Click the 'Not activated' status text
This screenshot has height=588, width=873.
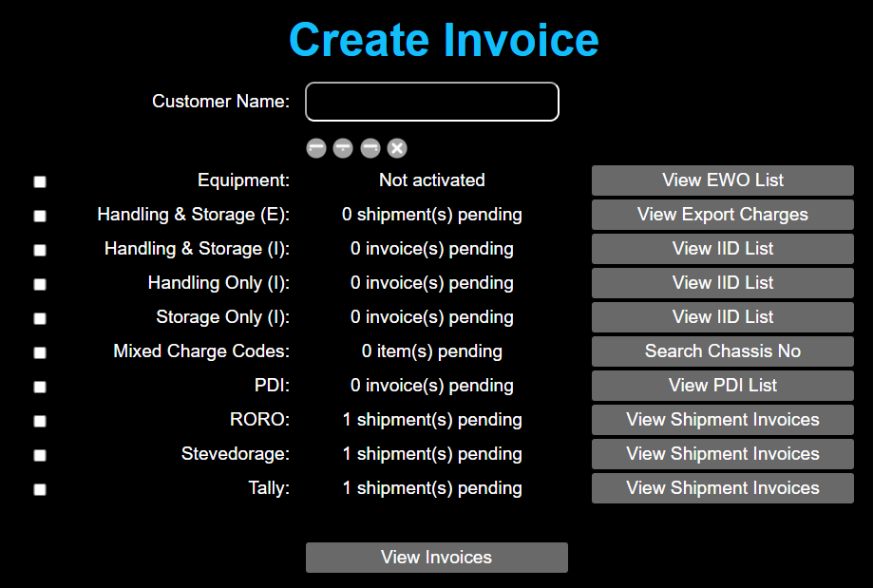[432, 180]
